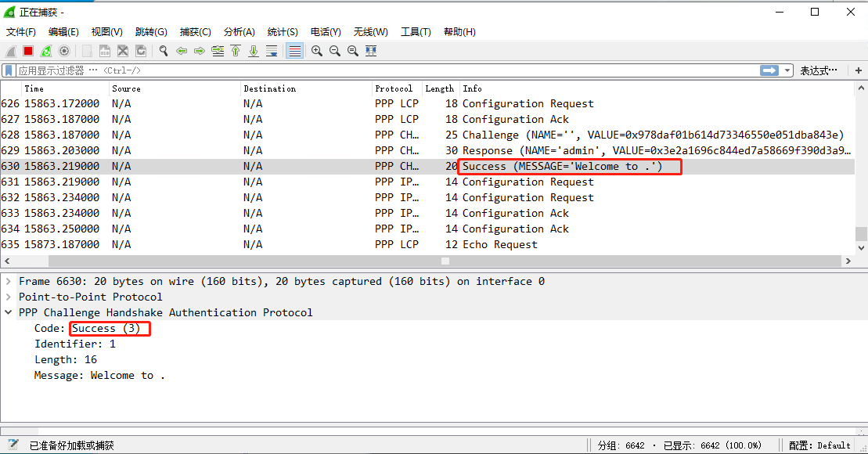This screenshot has width=868, height=454.
Task: Select the Challenge packet row 628
Action: [427, 135]
